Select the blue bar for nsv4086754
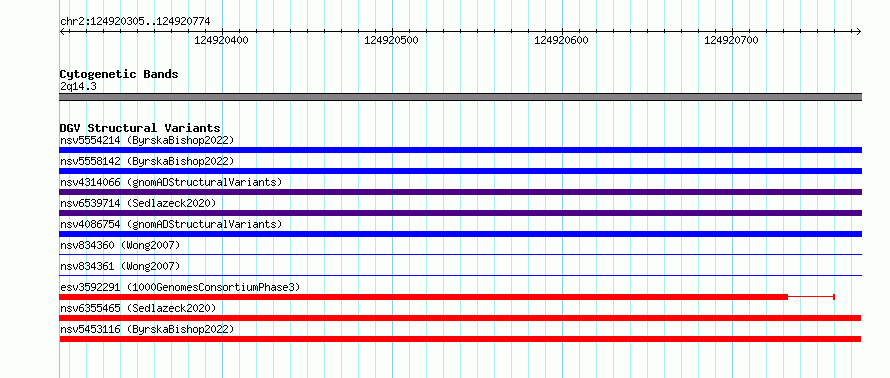 (460, 234)
